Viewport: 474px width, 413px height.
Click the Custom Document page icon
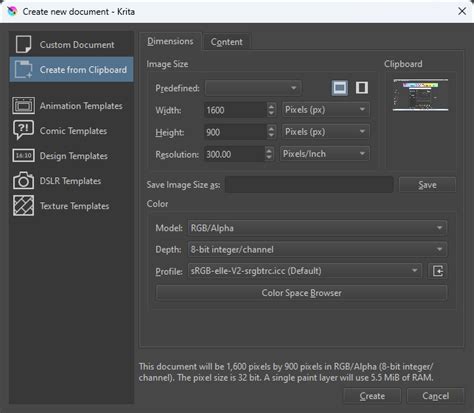click(x=23, y=44)
